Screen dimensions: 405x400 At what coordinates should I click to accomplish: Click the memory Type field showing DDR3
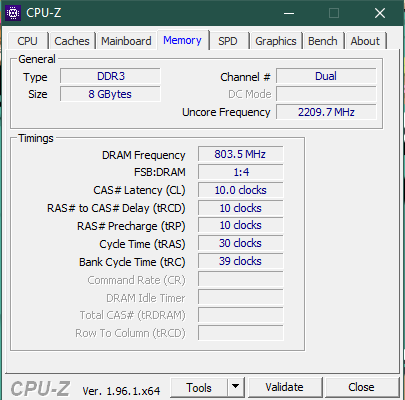pos(110,76)
